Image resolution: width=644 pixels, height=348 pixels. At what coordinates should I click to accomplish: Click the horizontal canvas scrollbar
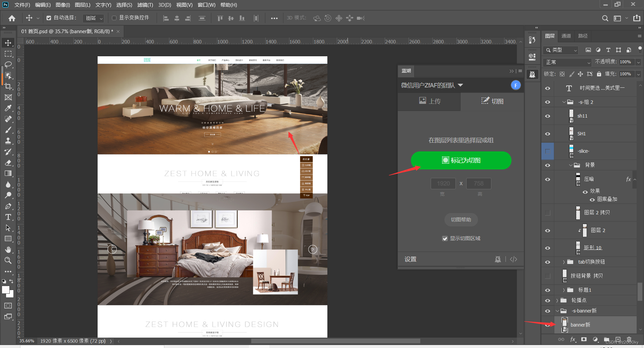335,341
